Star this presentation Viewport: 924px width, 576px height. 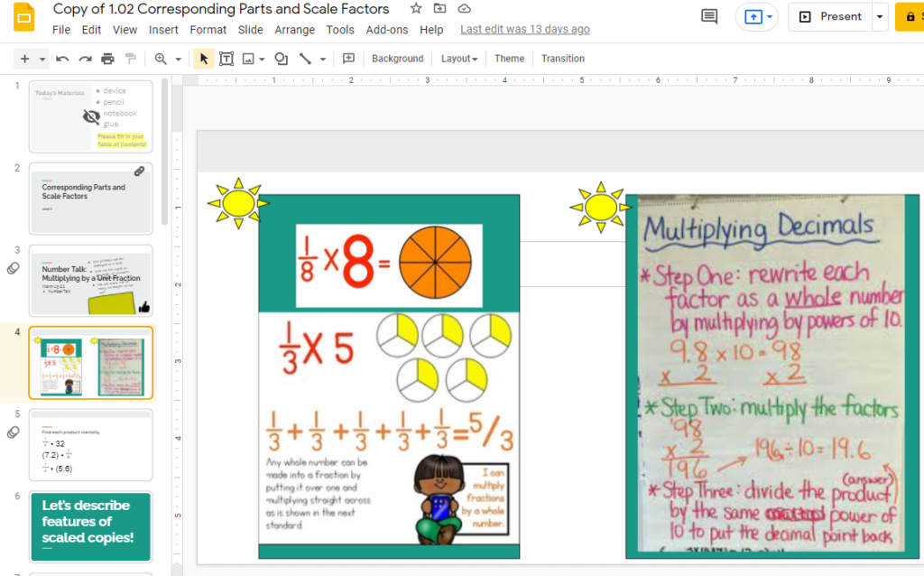(x=416, y=9)
